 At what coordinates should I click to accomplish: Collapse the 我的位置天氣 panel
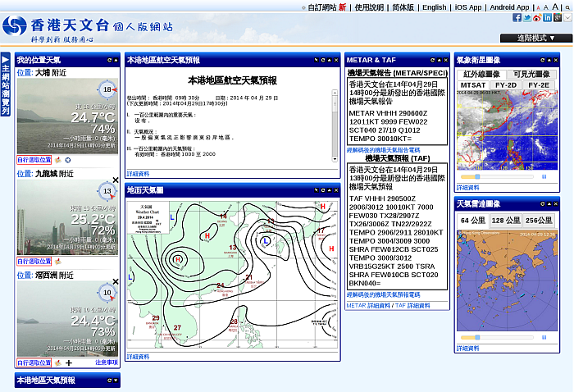(116, 60)
